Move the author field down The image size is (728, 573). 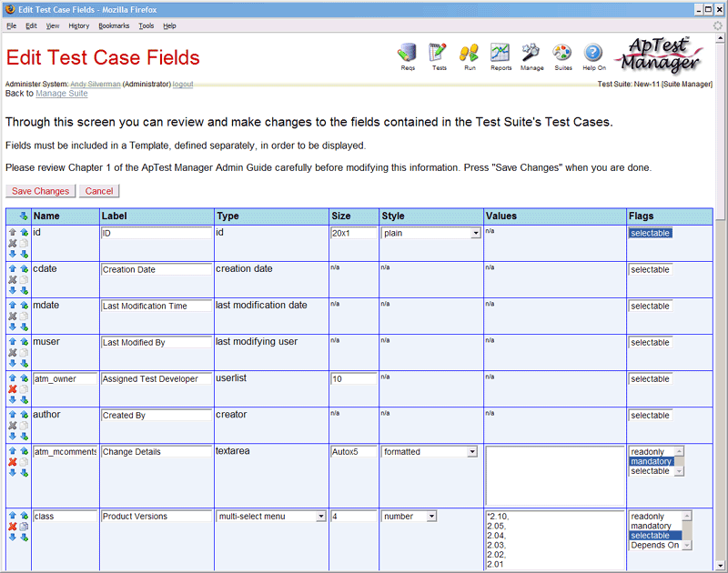(x=13, y=437)
